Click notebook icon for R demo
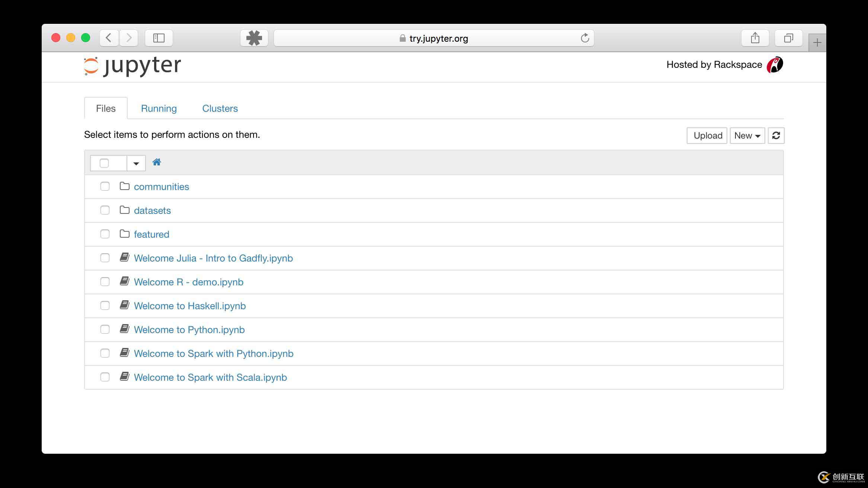Screen dimensions: 868x488 (x=125, y=281)
